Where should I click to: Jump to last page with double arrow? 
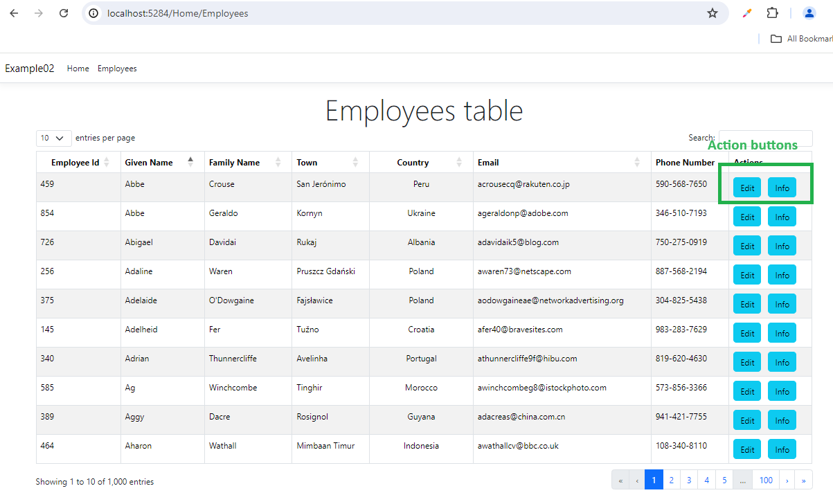pyautogui.click(x=804, y=480)
